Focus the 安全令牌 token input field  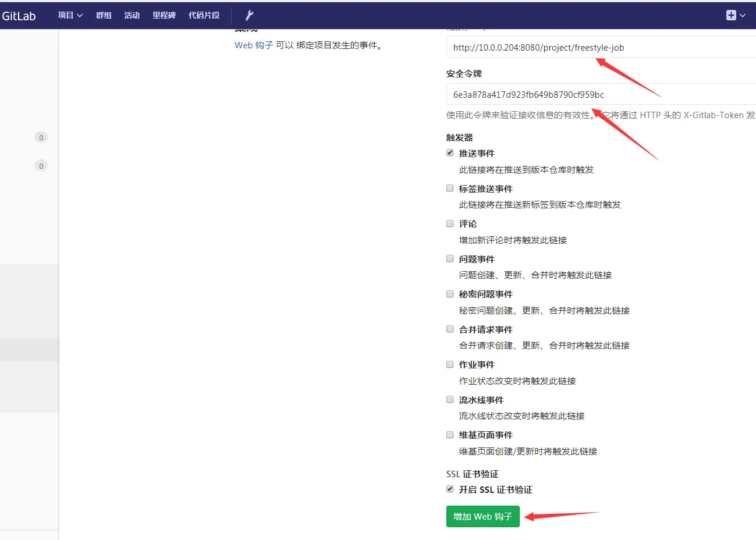click(x=599, y=94)
